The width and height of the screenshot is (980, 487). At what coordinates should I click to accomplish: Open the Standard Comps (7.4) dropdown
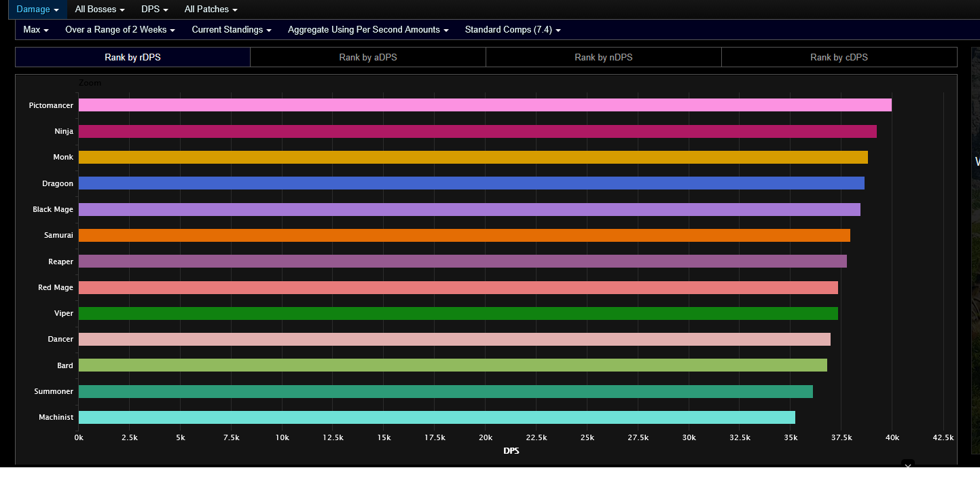click(513, 30)
